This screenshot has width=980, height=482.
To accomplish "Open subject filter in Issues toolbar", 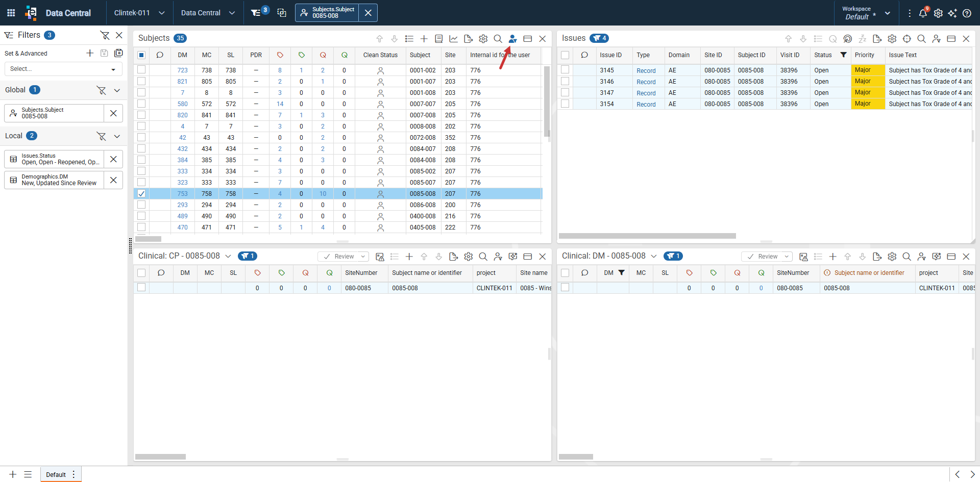I will coord(936,39).
